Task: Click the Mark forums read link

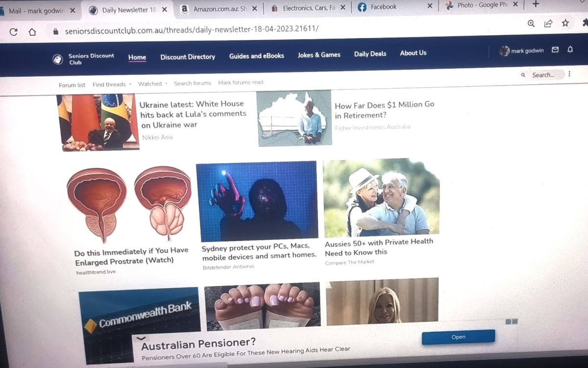Action: 241,82
